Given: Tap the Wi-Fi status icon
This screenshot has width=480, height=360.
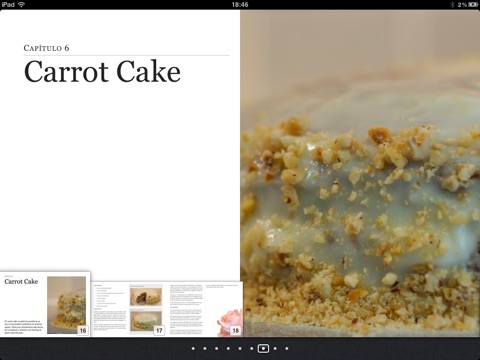Looking at the screenshot, I should [22, 4].
